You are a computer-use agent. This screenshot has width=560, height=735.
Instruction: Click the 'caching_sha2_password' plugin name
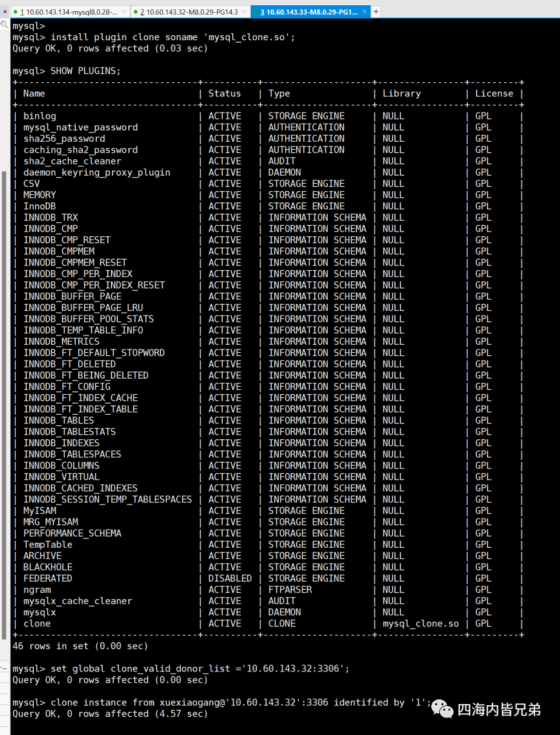(80, 150)
